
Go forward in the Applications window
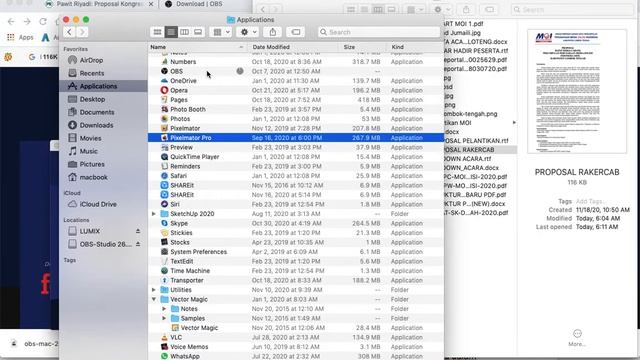[x=82, y=32]
